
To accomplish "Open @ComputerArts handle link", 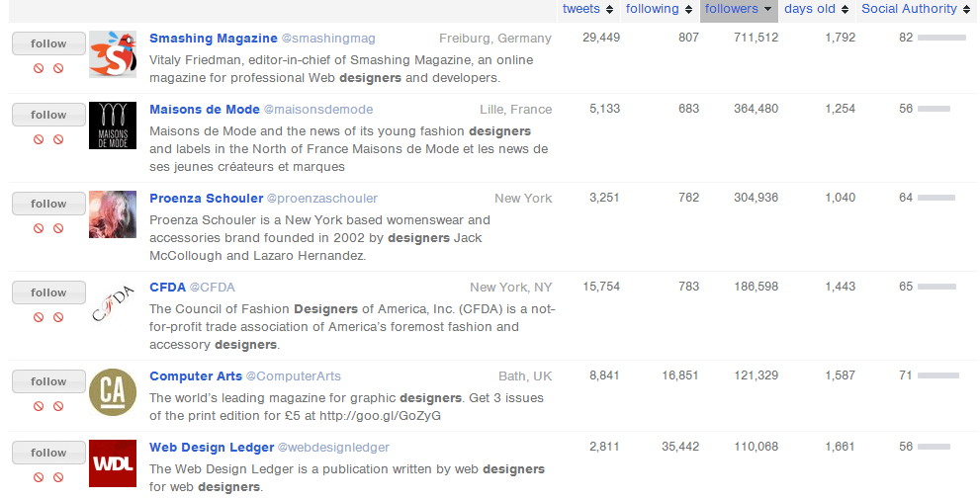I will pos(293,375).
